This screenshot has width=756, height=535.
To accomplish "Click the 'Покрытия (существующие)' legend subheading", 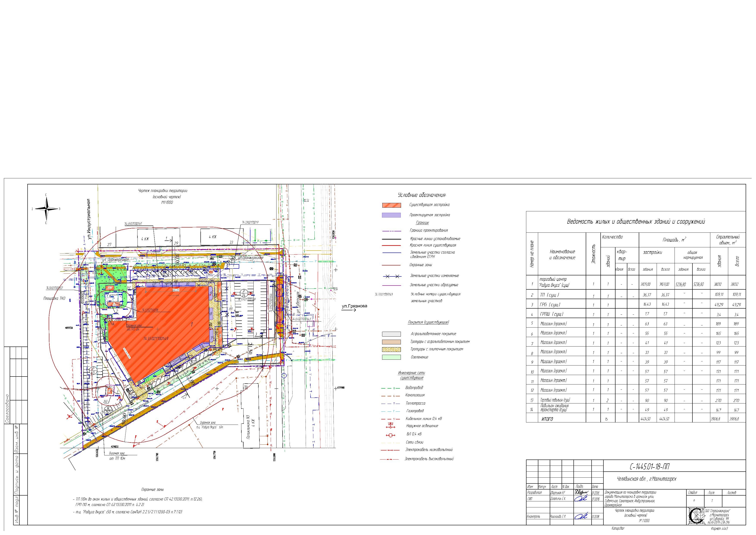I will tap(428, 322).
